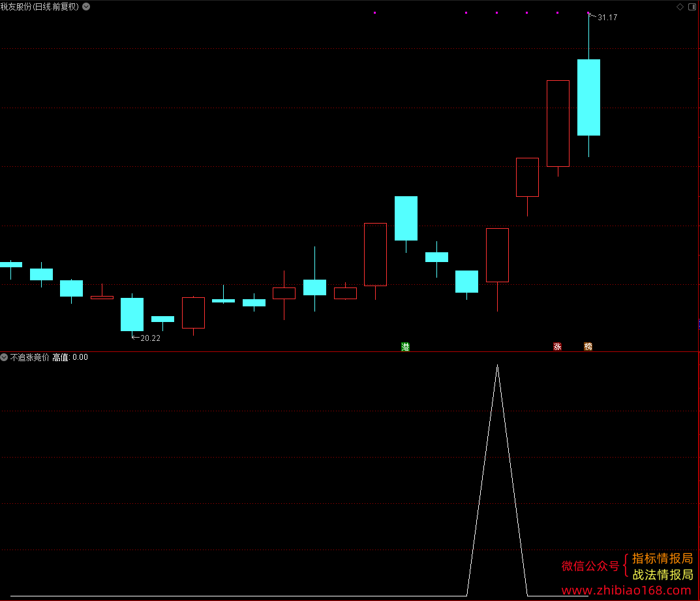
Task: Click the white indicator spike peak
Action: point(497,366)
